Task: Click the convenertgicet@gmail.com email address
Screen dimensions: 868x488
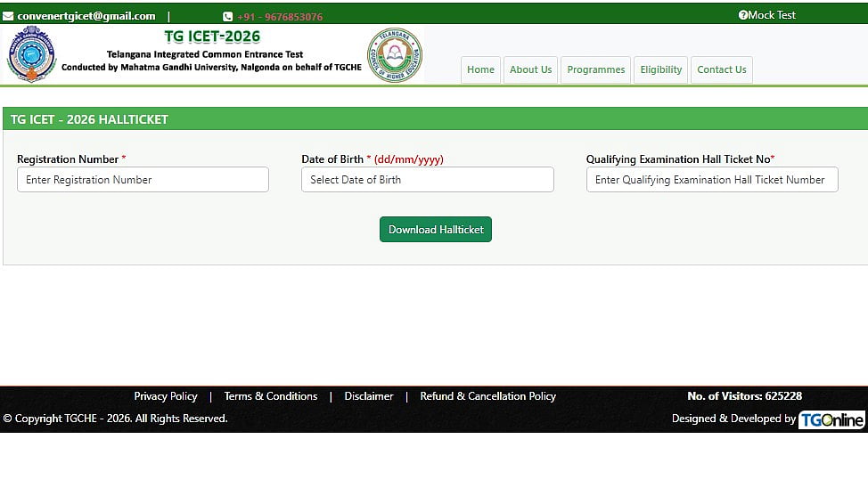Action: tap(86, 16)
